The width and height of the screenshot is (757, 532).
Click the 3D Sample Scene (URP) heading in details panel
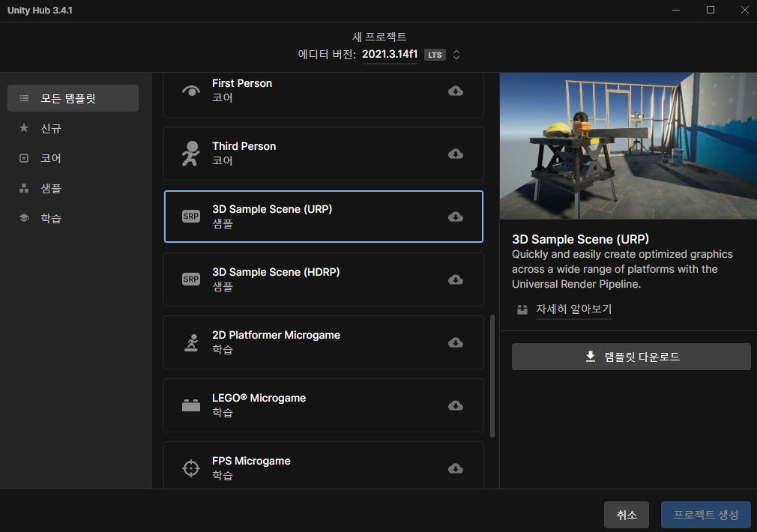pyautogui.click(x=580, y=240)
